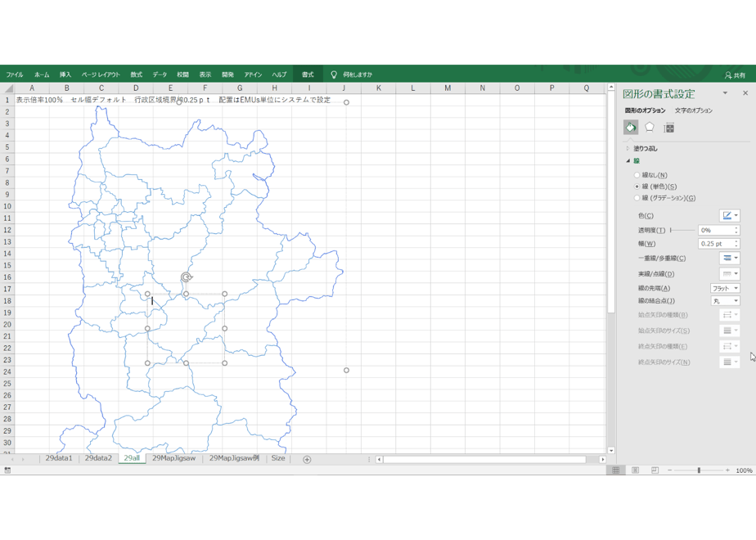Open the line color 色(C) picker
This screenshot has height=540, width=756.
coord(730,215)
